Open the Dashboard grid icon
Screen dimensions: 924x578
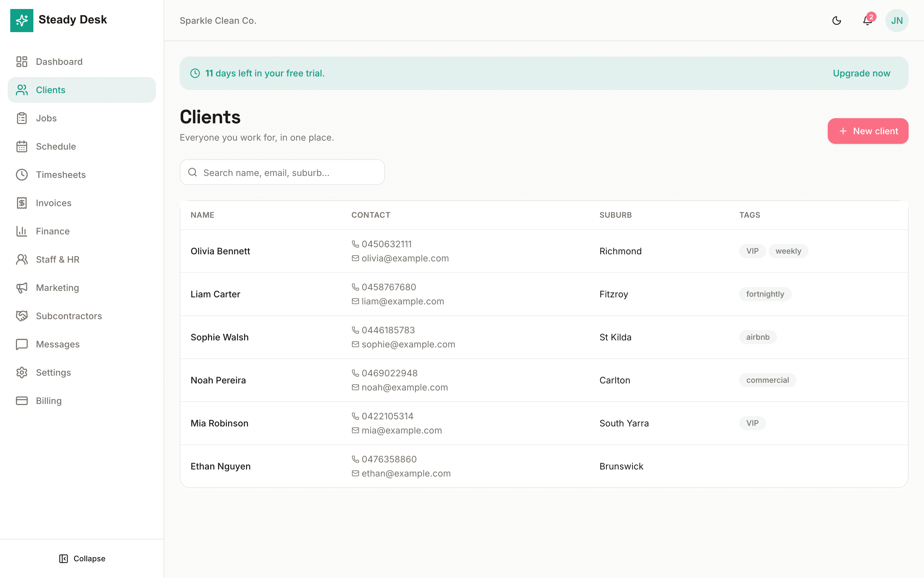tap(22, 62)
